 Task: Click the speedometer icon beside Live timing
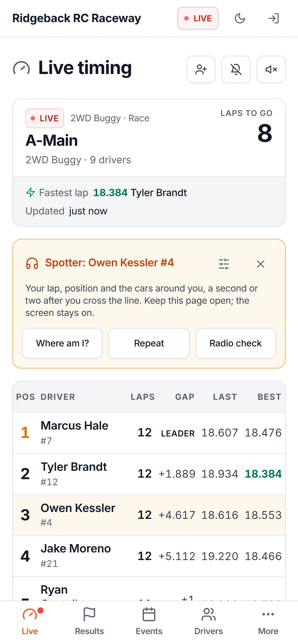tap(21, 68)
